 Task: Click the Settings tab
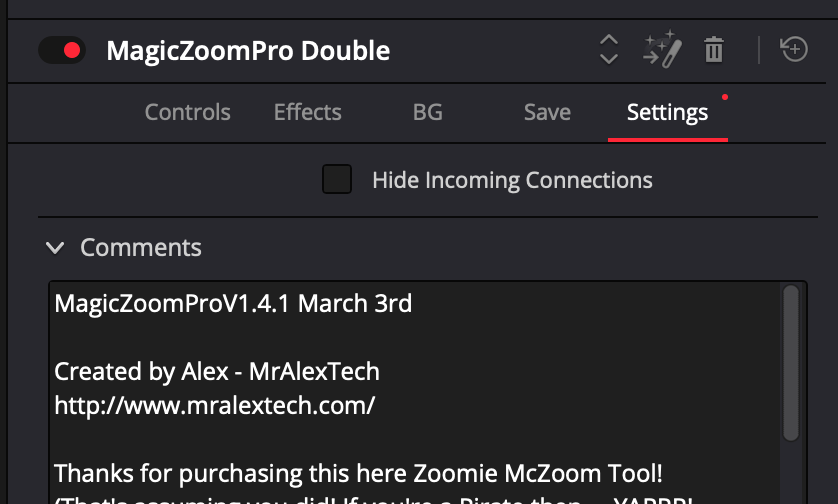[667, 112]
